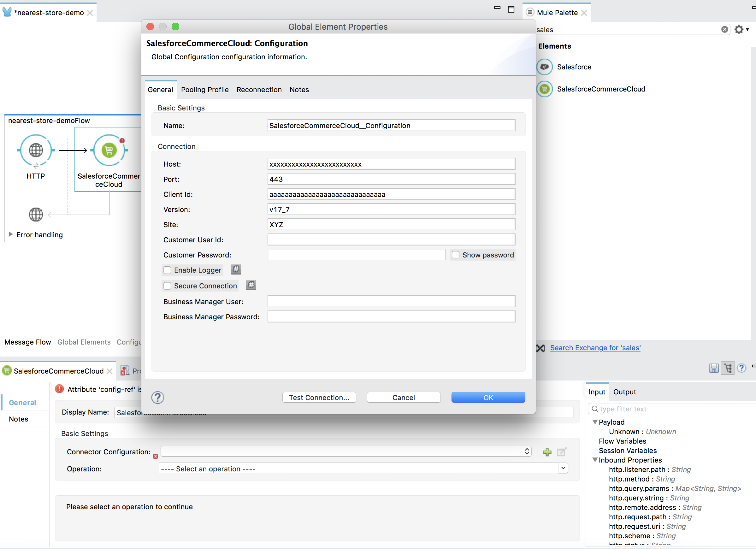Screen dimensions: 756x549
Task: Clear the palette search field
Action: coord(724,29)
